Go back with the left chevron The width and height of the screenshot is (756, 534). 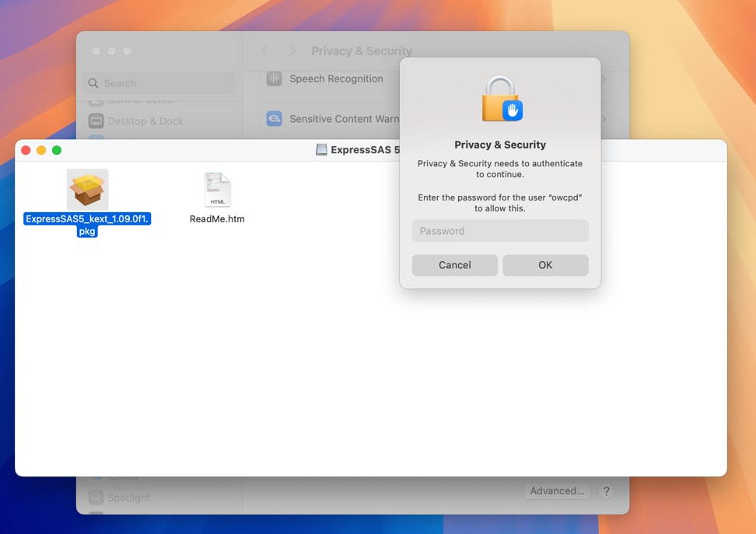point(265,51)
